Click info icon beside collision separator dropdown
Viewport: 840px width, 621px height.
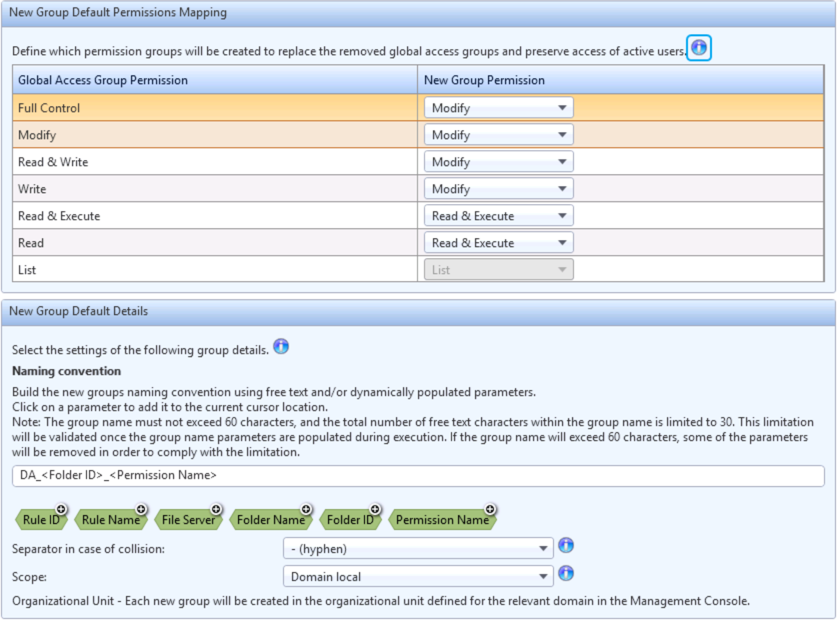[x=565, y=546]
